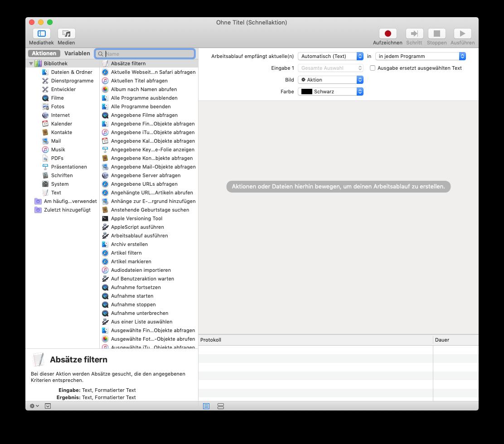504x444 pixels.
Task: Select the Absätze filtern action
Action: [149, 63]
